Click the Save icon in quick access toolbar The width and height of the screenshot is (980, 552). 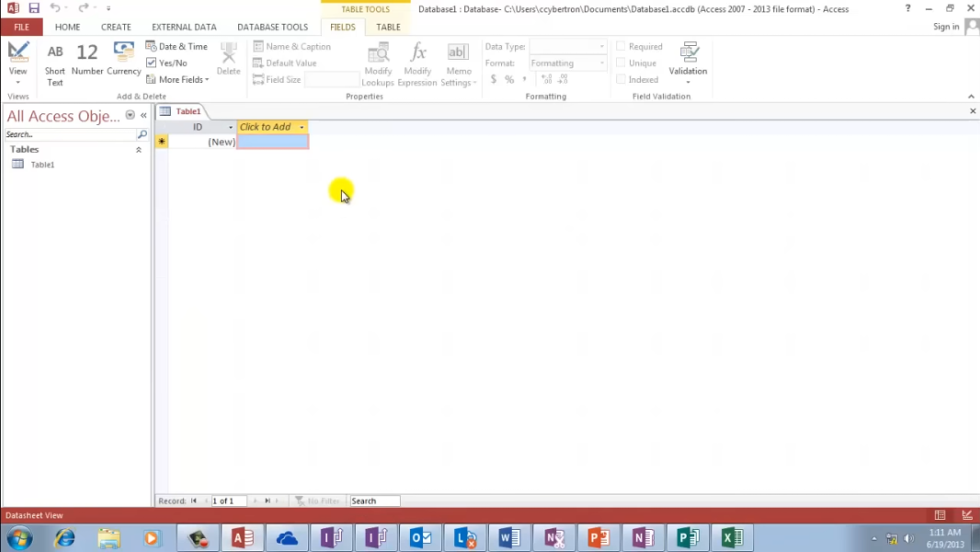point(34,8)
